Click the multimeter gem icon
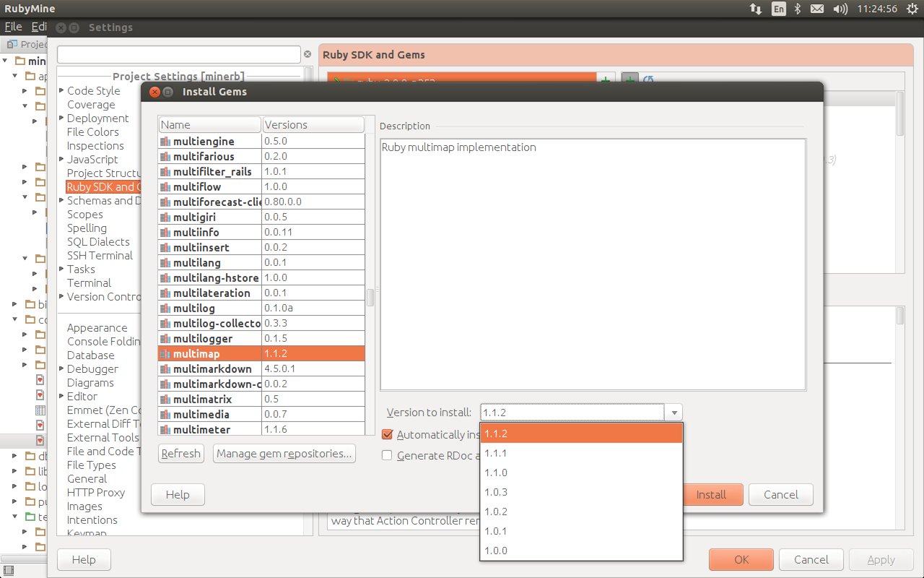924x578 pixels. [165, 430]
